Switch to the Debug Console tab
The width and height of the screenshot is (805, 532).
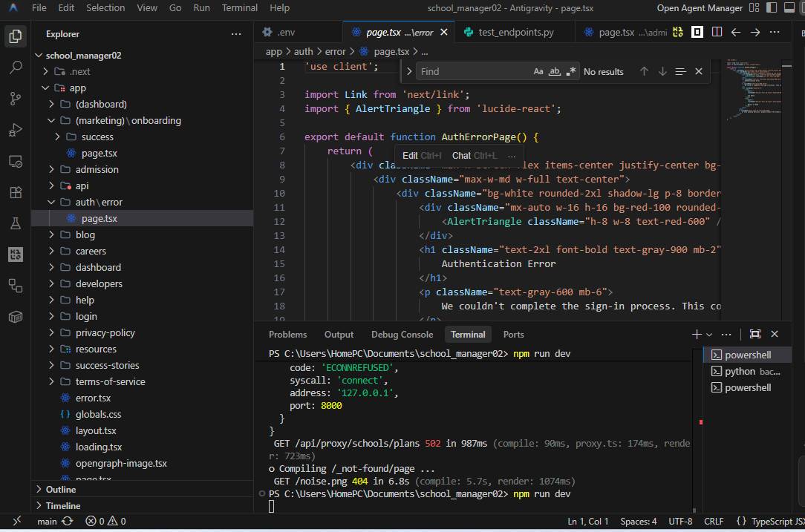click(x=402, y=335)
